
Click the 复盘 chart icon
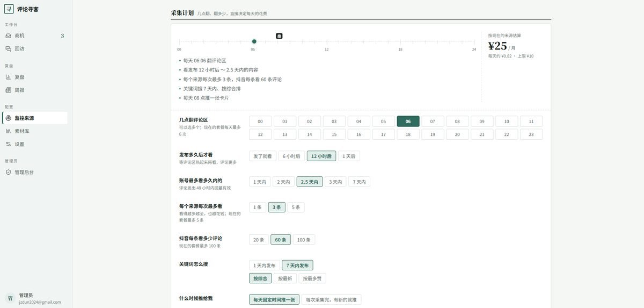click(x=8, y=77)
